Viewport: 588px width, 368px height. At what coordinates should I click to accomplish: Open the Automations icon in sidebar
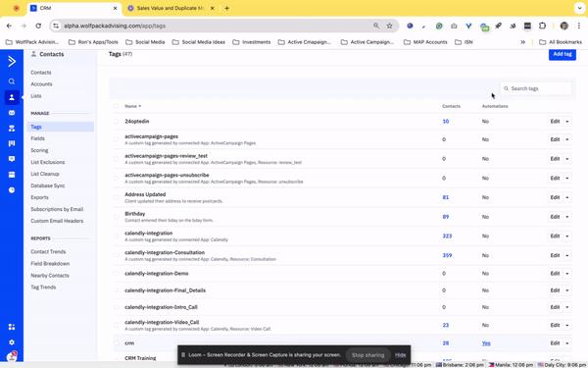pos(12,129)
